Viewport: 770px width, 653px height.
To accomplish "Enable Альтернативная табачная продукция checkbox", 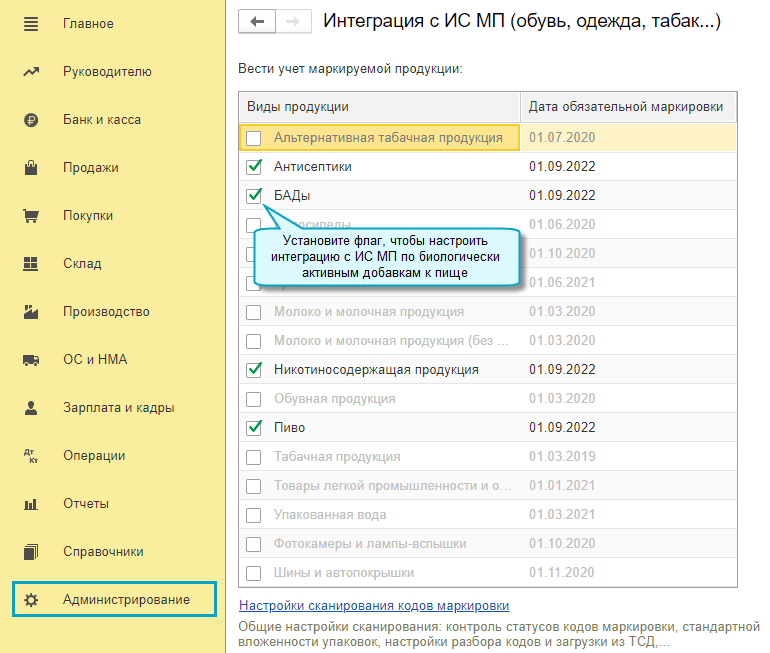I will [254, 137].
